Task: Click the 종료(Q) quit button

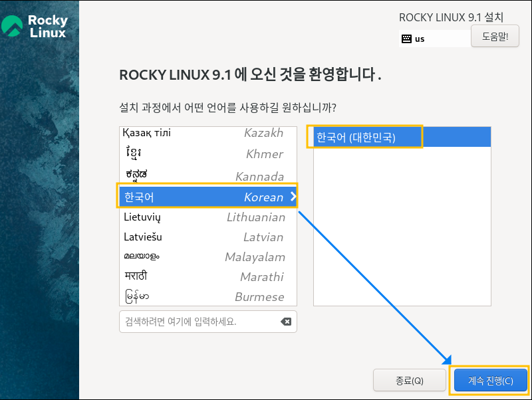Action: [x=409, y=380]
